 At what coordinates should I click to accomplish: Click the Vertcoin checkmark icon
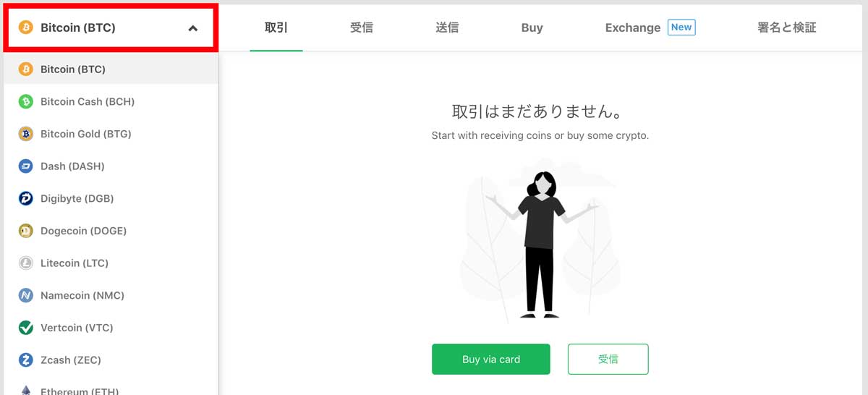tap(26, 328)
